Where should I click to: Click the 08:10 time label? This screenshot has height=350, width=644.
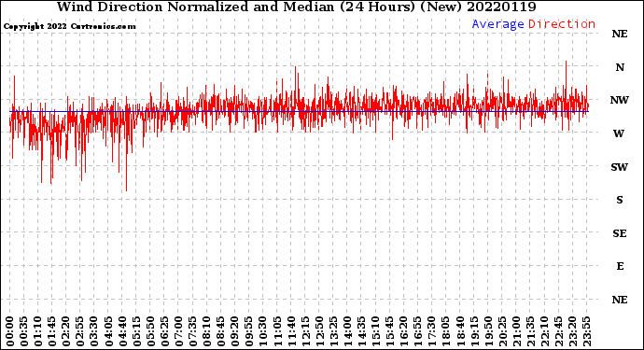point(206,331)
